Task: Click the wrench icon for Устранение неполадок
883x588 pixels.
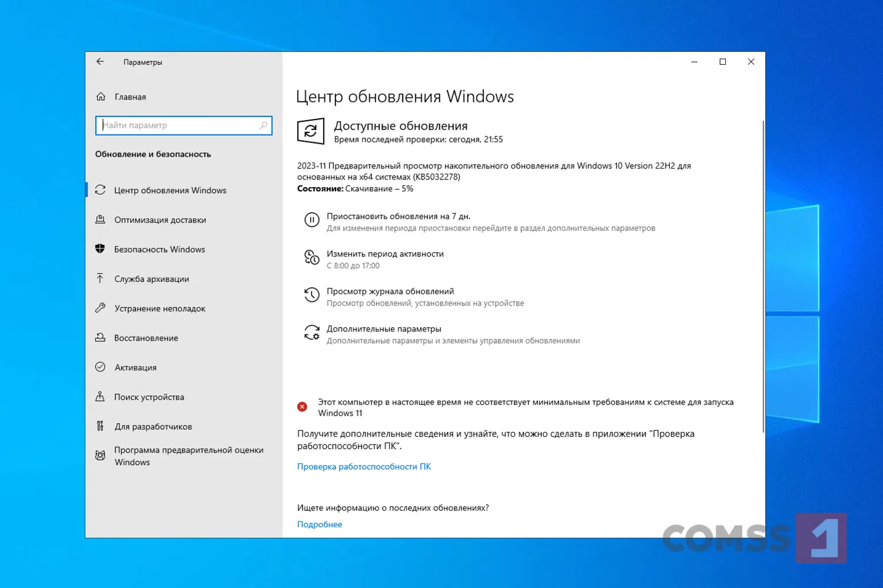Action: 101,308
